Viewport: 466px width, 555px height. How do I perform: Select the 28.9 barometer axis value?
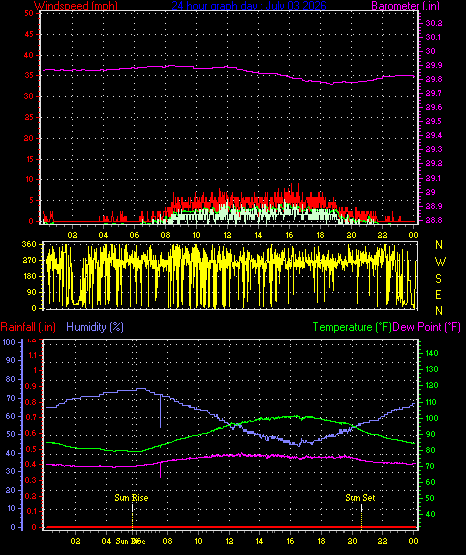(434, 206)
